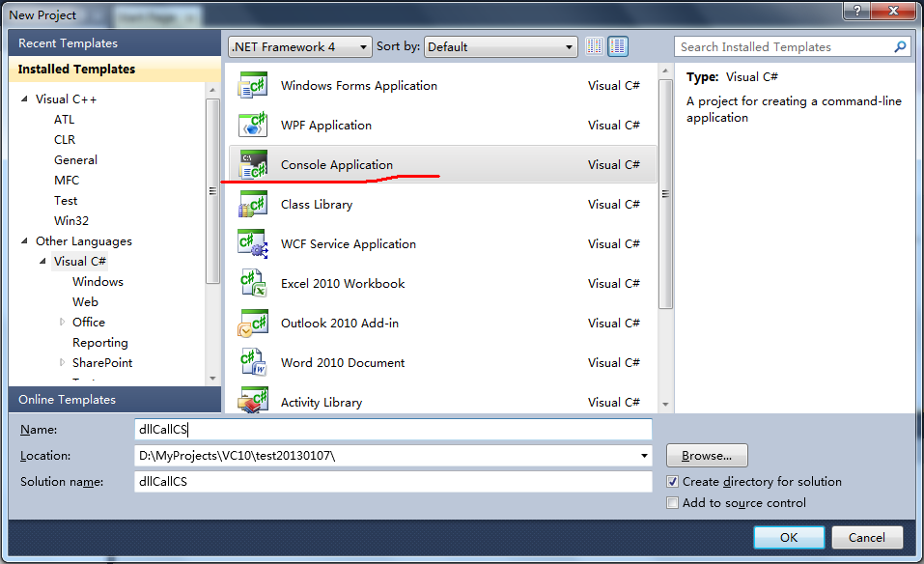Select Reporting under Visual C#
The height and width of the screenshot is (564, 924).
(x=100, y=343)
